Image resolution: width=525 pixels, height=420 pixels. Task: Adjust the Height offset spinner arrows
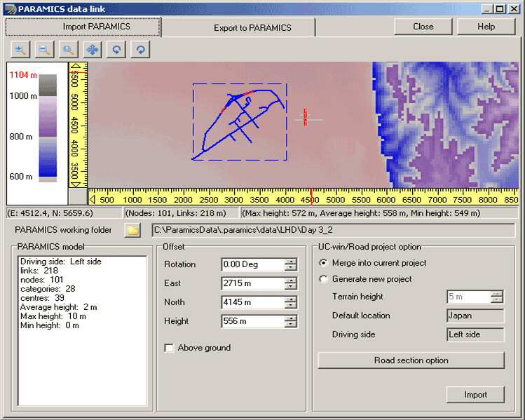tap(291, 321)
